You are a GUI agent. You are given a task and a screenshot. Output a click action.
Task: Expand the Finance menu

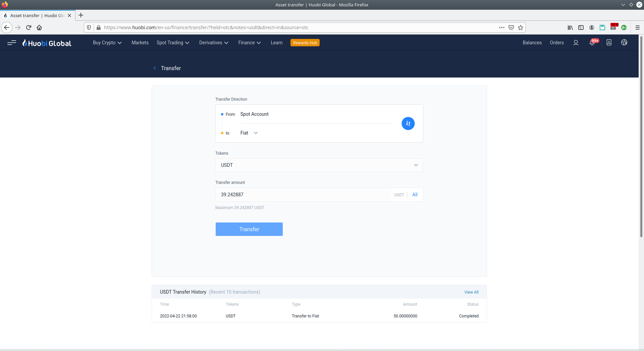(x=250, y=43)
